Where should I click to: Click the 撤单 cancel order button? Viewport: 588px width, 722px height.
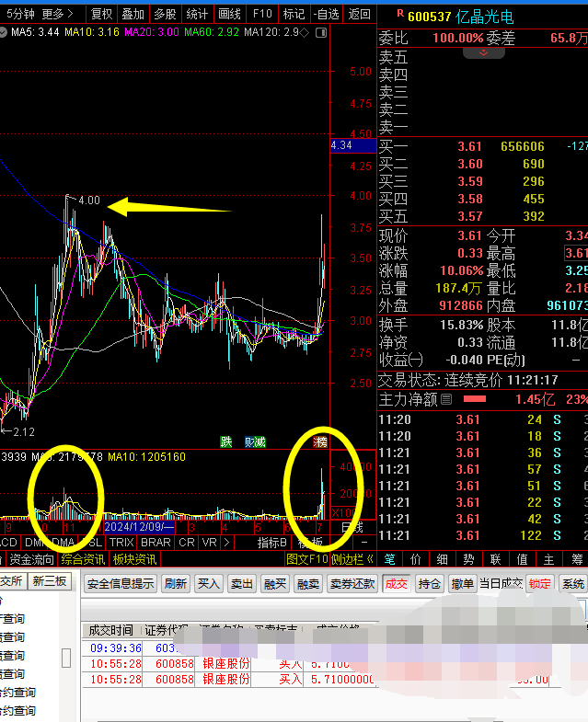tap(463, 584)
